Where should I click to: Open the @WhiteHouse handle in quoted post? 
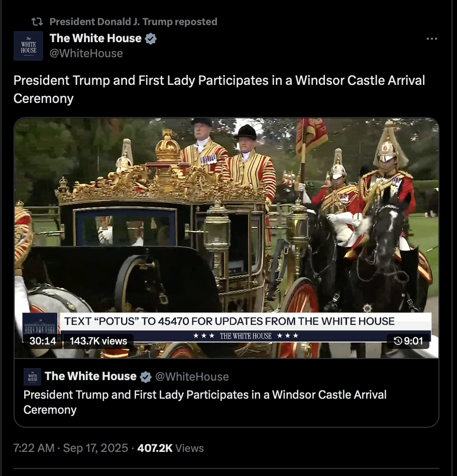point(192,377)
